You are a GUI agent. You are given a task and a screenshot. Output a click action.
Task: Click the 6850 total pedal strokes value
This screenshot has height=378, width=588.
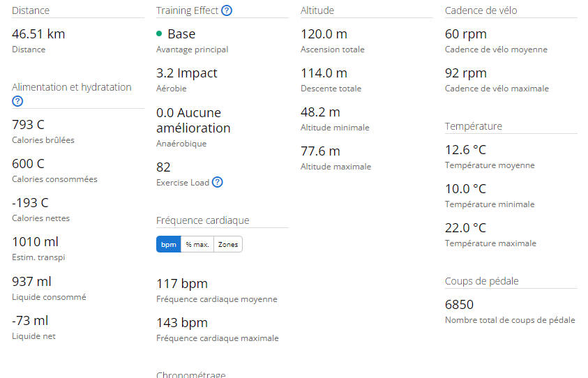pos(460,305)
